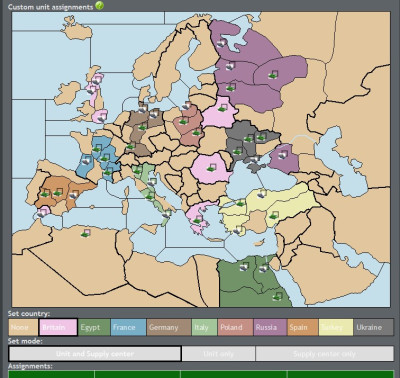The height and width of the screenshot is (378, 400).
Task: Switch mode to Supply center only
Action: [x=325, y=354]
